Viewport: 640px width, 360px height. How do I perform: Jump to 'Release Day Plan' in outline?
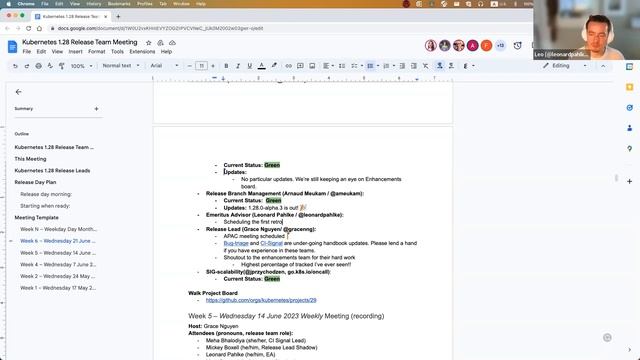35,182
